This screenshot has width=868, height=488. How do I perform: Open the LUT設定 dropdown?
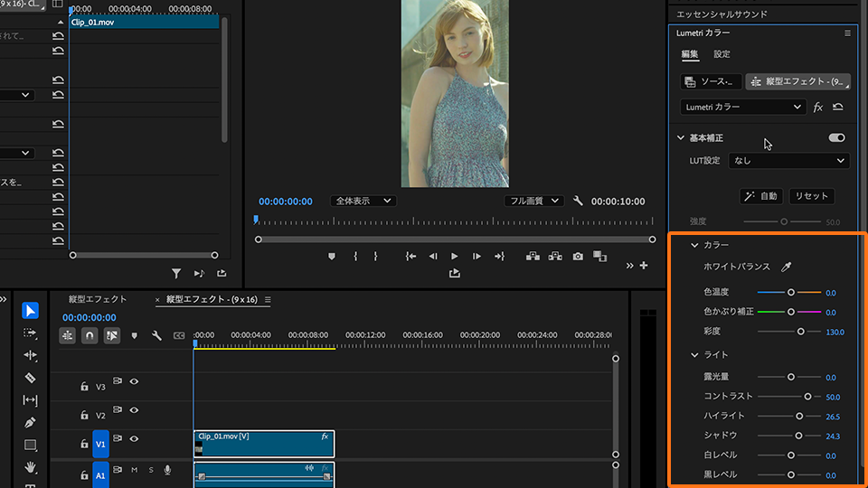(x=788, y=161)
